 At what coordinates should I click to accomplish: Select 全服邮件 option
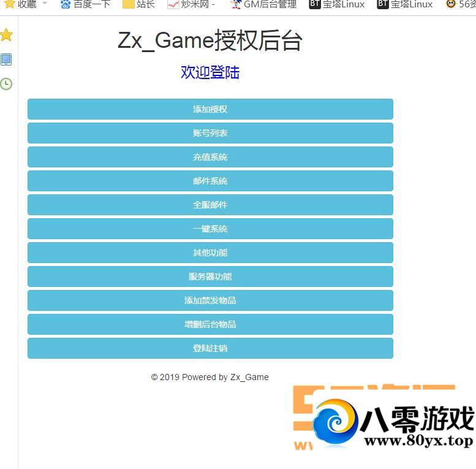click(x=210, y=205)
